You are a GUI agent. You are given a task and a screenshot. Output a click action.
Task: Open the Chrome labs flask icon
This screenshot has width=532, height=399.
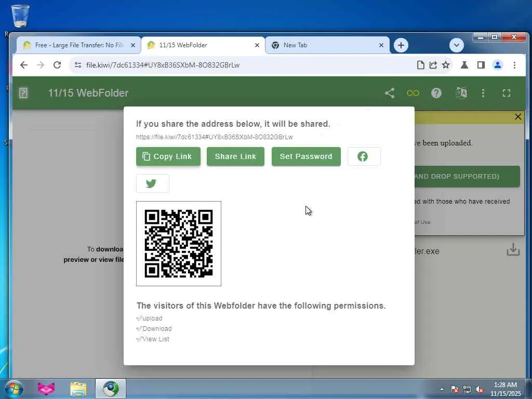pyautogui.click(x=464, y=65)
